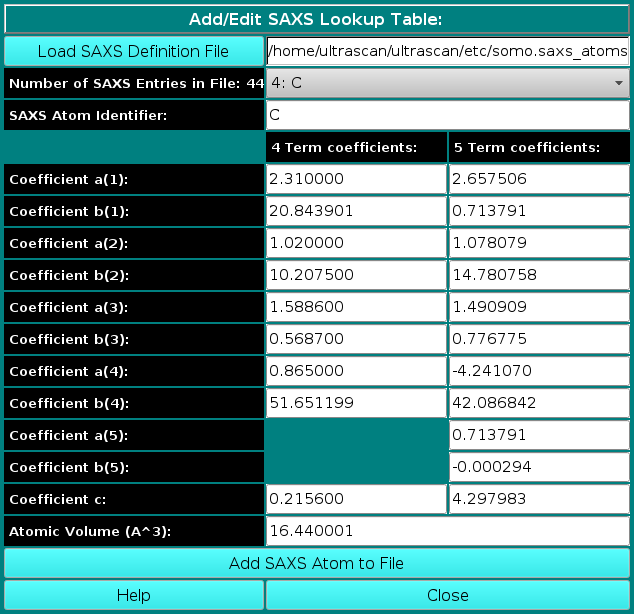This screenshot has height=614, width=634.
Task: Select 5-term coefficient b(1) field 0.713791
Action: coord(538,211)
